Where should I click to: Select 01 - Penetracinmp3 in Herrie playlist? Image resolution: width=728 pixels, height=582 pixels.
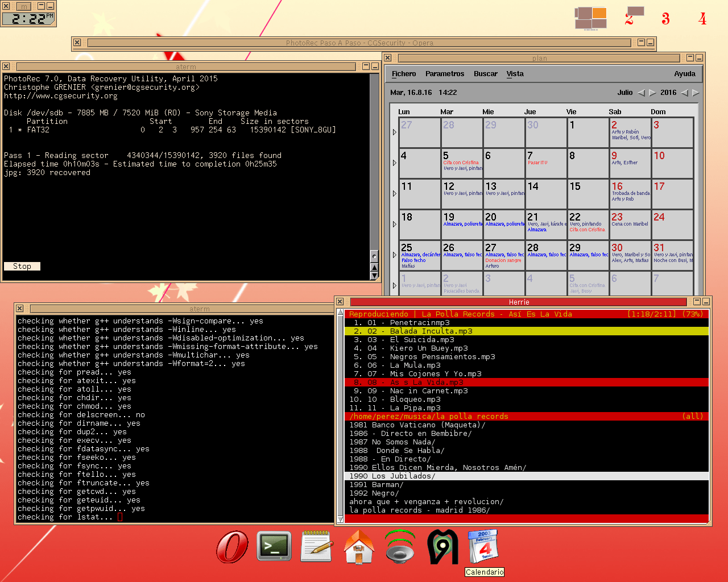[x=527, y=323]
